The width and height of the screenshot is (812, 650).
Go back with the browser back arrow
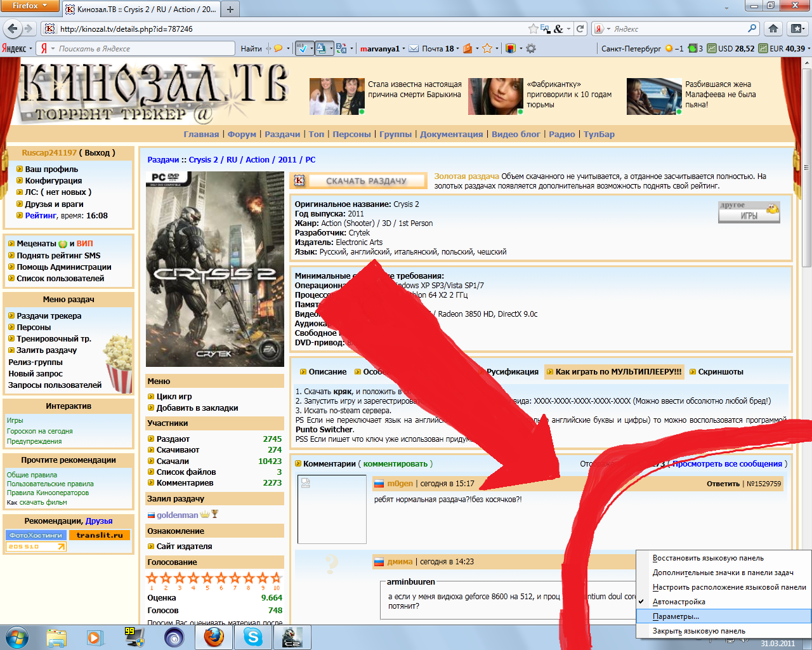(x=12, y=29)
